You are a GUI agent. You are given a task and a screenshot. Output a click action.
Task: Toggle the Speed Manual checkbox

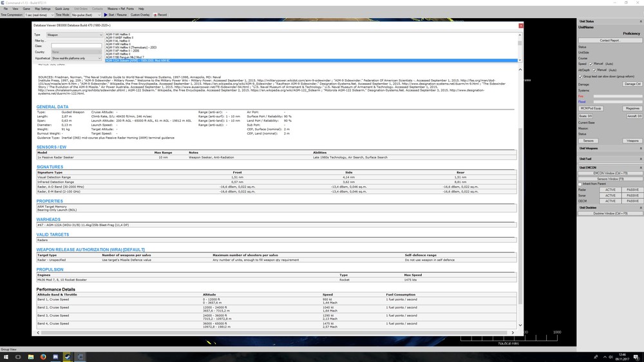(592, 64)
